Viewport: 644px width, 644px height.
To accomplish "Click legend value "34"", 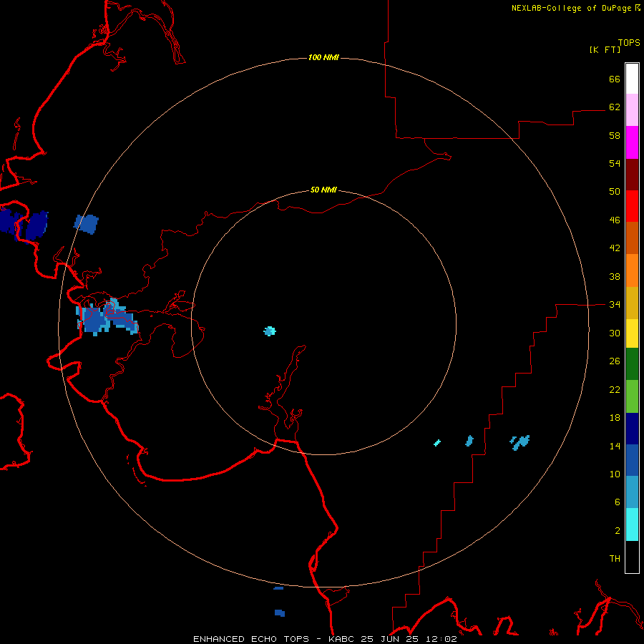I will [615, 305].
